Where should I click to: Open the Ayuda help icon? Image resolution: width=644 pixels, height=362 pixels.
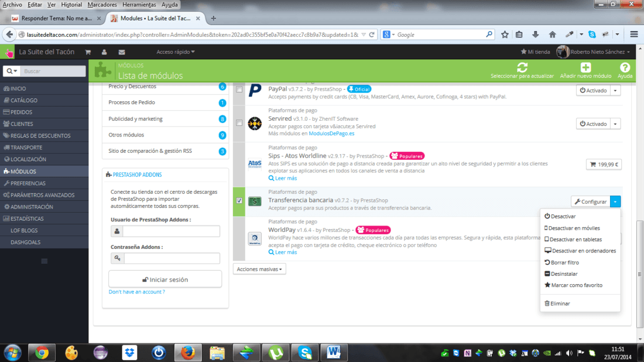tap(625, 67)
